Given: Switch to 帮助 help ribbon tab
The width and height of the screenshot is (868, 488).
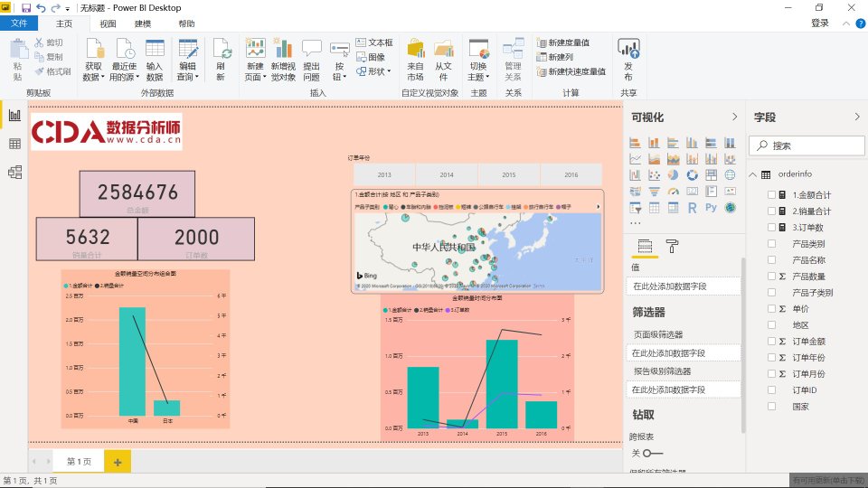Looking at the screenshot, I should (x=186, y=23).
